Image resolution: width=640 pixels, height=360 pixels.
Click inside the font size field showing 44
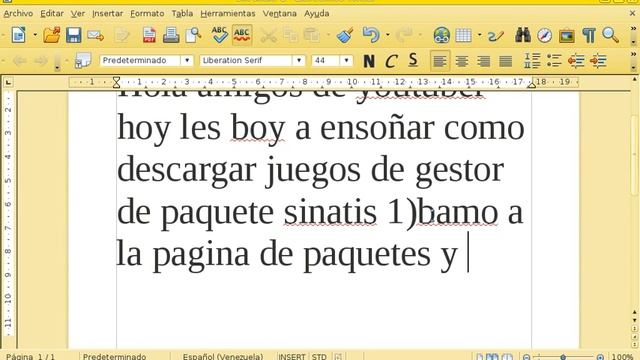click(326, 60)
